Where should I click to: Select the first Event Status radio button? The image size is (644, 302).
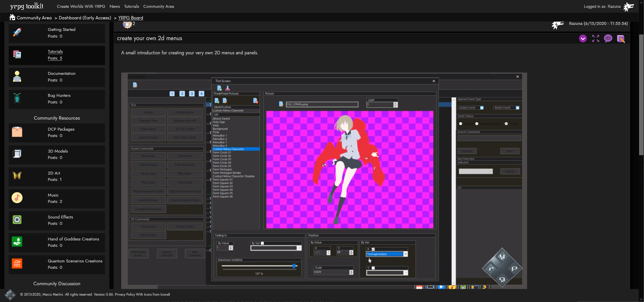[461, 124]
